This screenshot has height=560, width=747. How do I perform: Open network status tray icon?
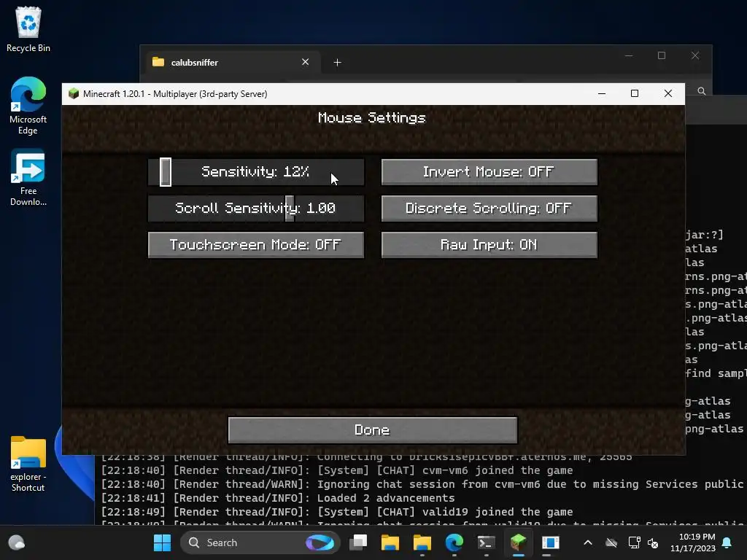pyautogui.click(x=634, y=542)
